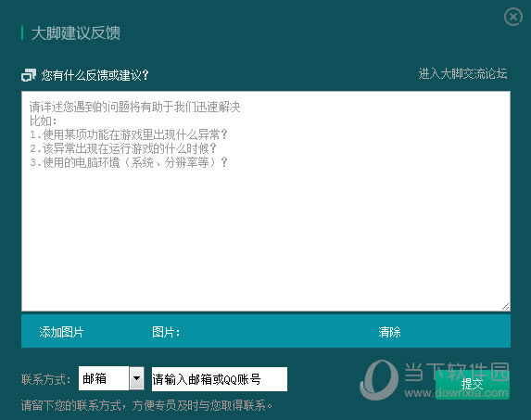Click the resize grip on the feedback text box

click(x=505, y=306)
